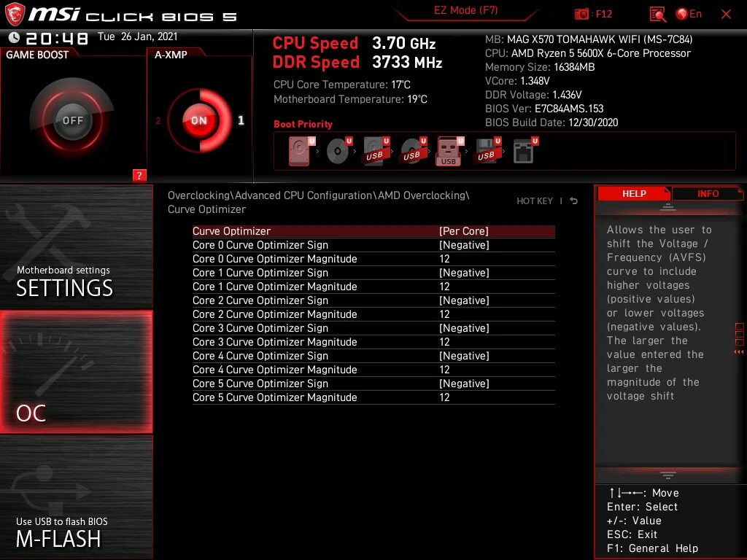Select the USB floppy boot device icon
Viewport: 747px width, 560px height.
tap(487, 151)
